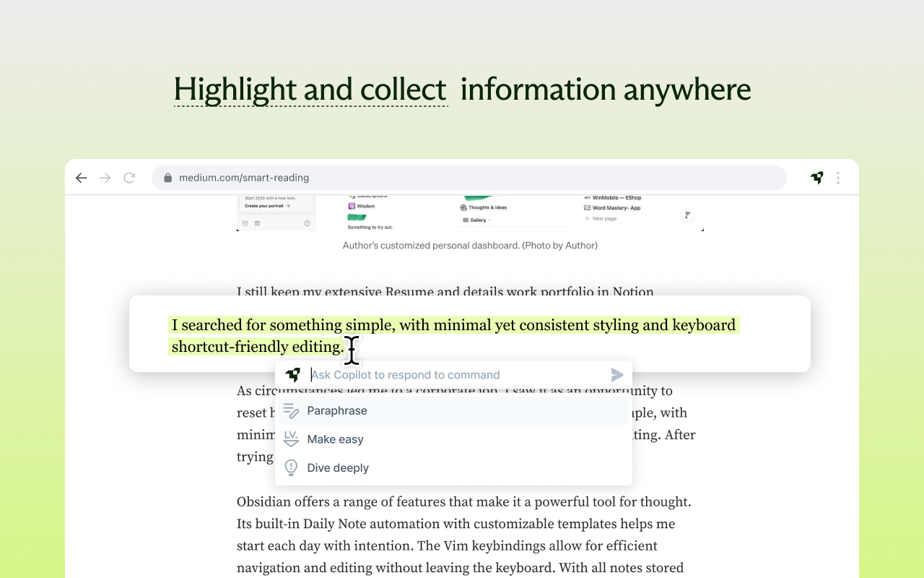Reload the Medium page
This screenshot has height=578, width=924.
129,178
